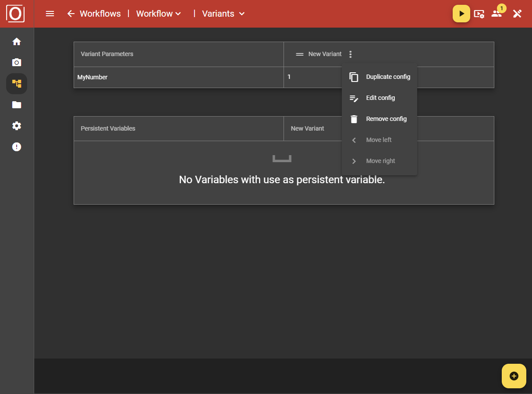
Task: Open video recording settings icon in top bar
Action: point(479,14)
